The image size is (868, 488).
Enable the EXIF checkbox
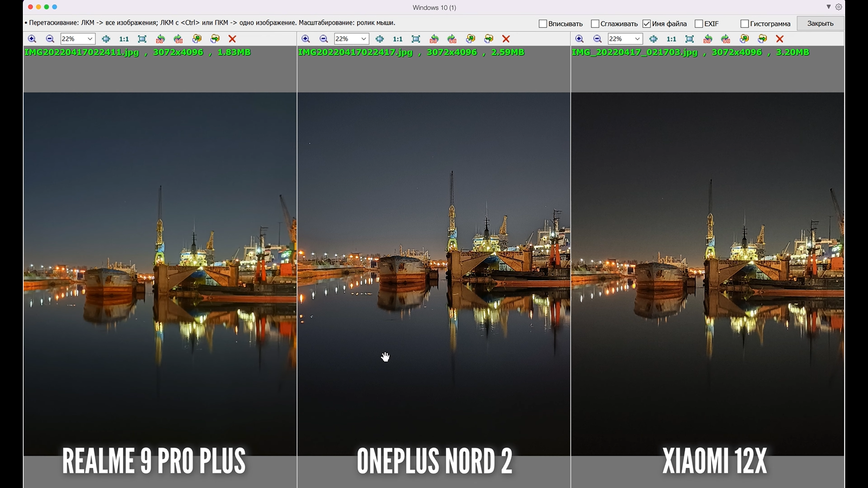[x=699, y=24]
